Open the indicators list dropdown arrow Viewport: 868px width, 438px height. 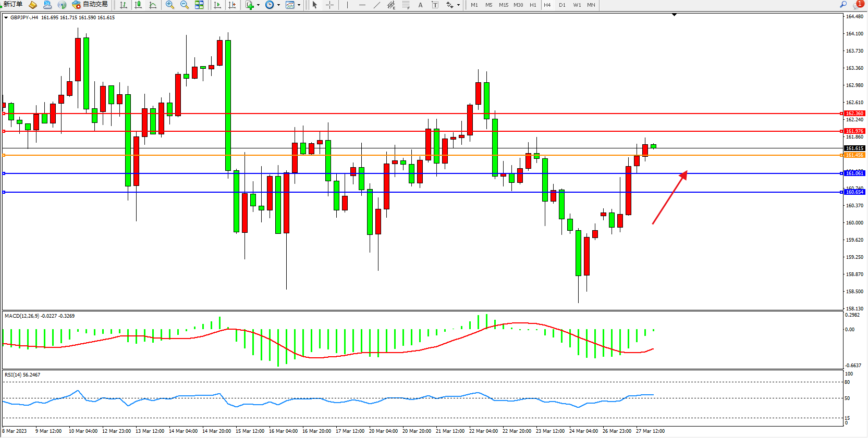click(x=258, y=5)
